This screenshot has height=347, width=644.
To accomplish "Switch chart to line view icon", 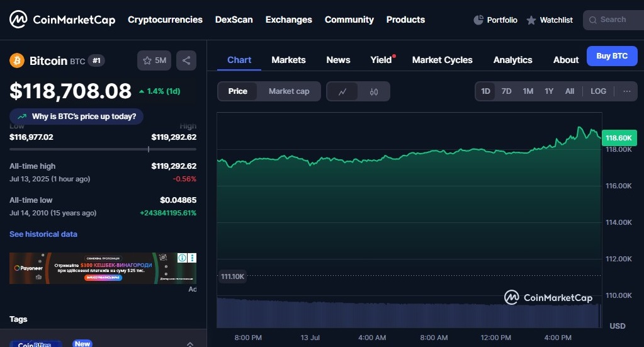I will coord(342,91).
